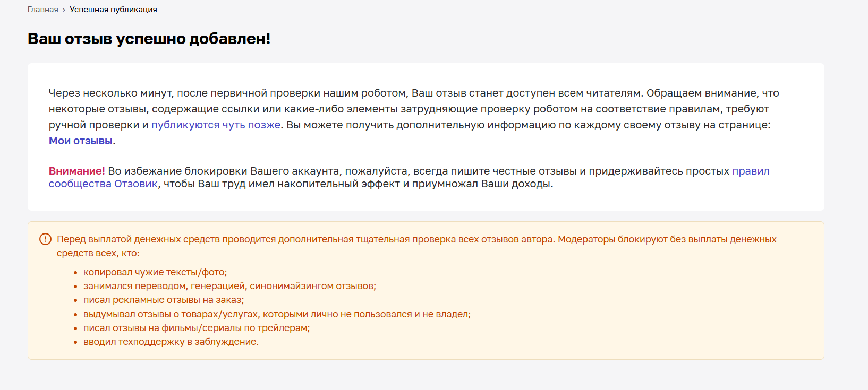Click bullet копировал чужие тексты/фото
The height and width of the screenshot is (390, 868).
pyautogui.click(x=155, y=272)
